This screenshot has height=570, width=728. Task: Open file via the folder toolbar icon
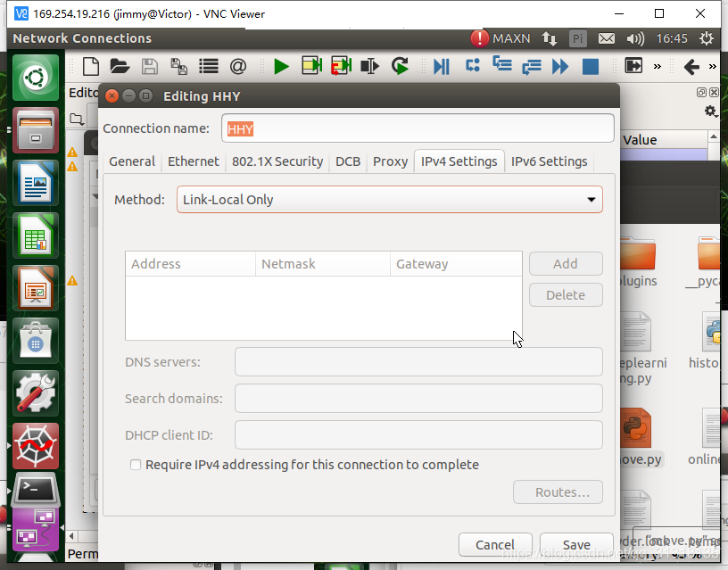[x=120, y=66]
